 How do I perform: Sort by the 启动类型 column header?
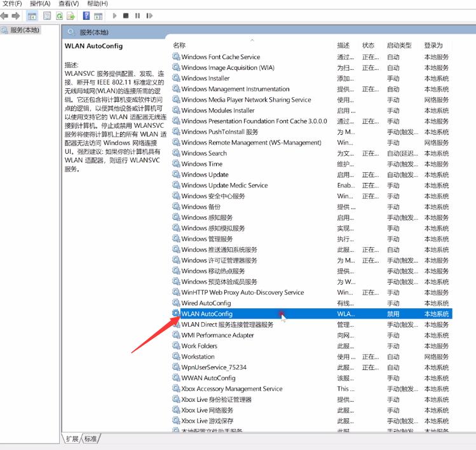coord(399,45)
